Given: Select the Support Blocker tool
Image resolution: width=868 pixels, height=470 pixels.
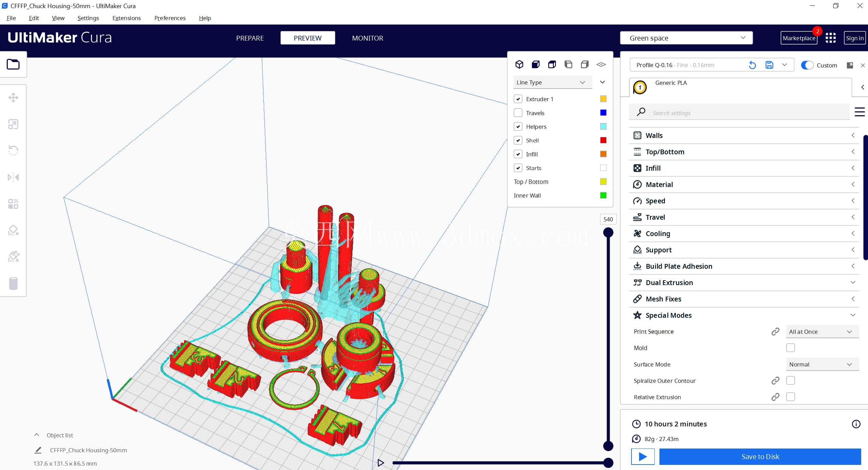Looking at the screenshot, I should pos(13,230).
